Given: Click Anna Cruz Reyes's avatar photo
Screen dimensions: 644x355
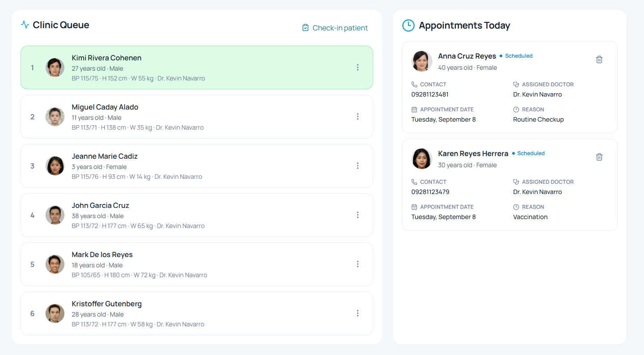Looking at the screenshot, I should [x=422, y=61].
